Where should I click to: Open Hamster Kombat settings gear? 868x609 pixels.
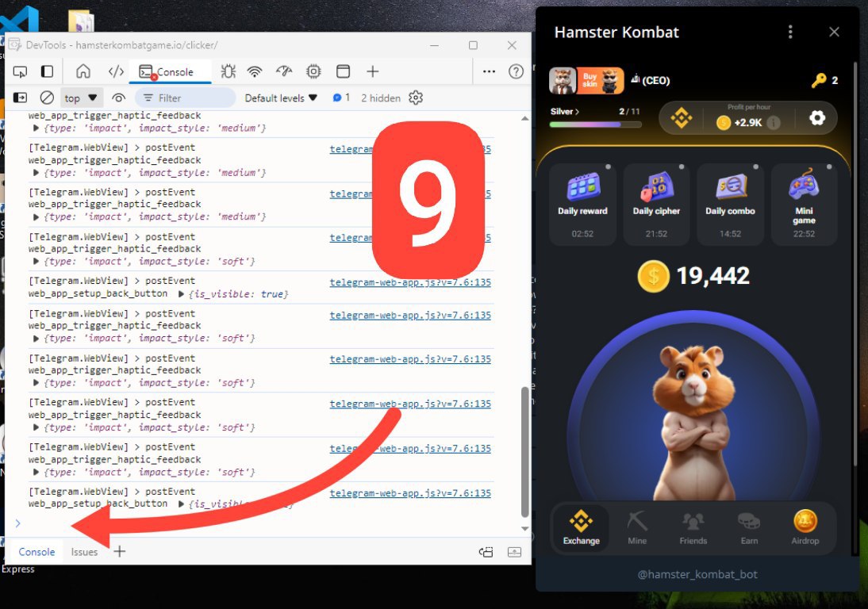(x=817, y=118)
